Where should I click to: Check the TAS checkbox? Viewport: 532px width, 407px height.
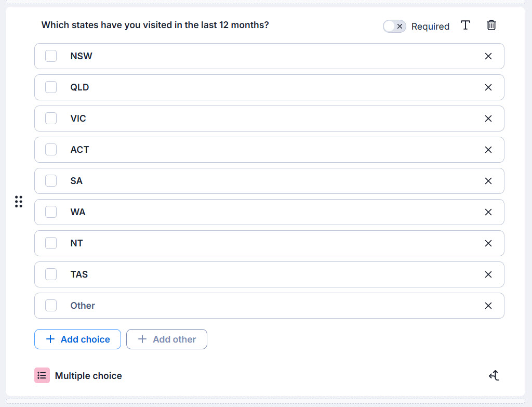tap(51, 274)
